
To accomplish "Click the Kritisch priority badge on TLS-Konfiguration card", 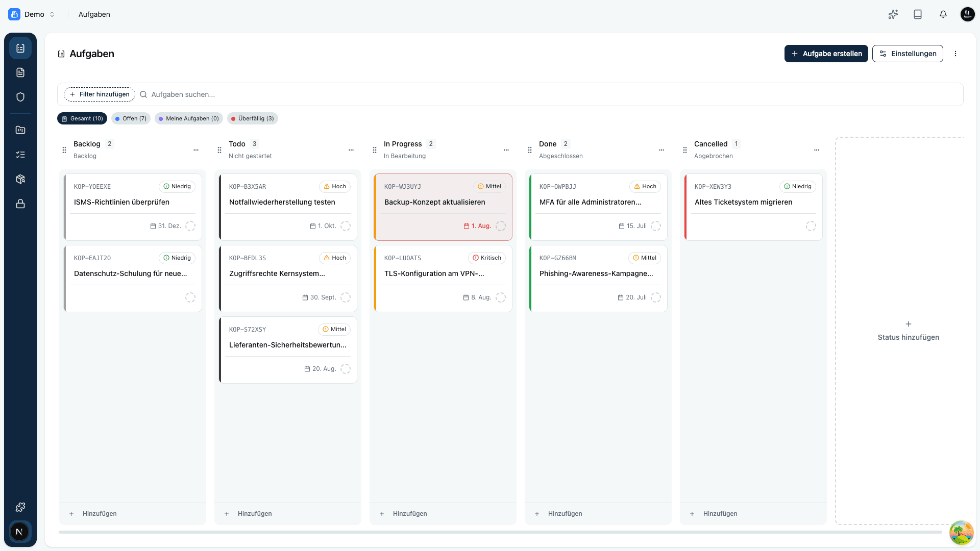I will [487, 258].
